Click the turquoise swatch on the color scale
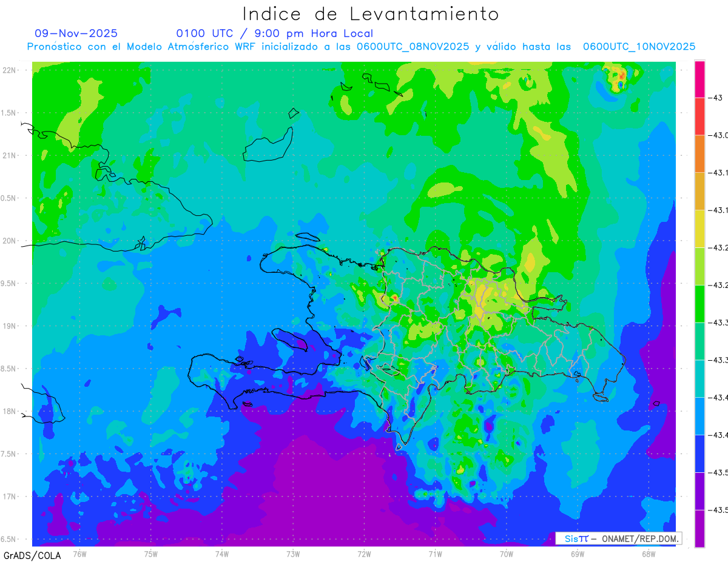 pos(699,378)
